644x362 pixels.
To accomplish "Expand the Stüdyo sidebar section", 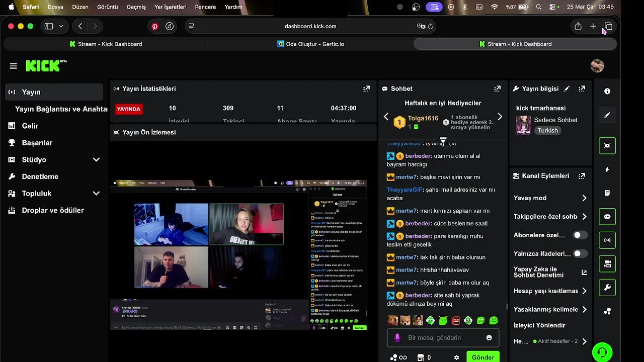I will pos(96,159).
